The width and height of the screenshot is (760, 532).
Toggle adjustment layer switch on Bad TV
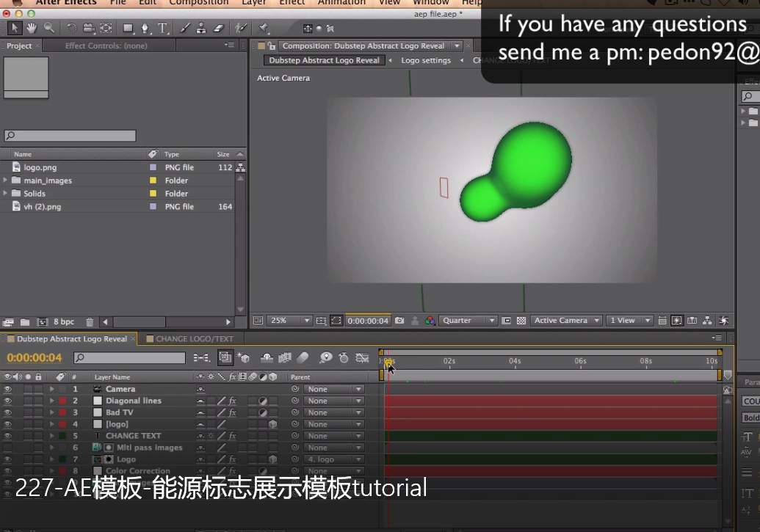click(263, 412)
